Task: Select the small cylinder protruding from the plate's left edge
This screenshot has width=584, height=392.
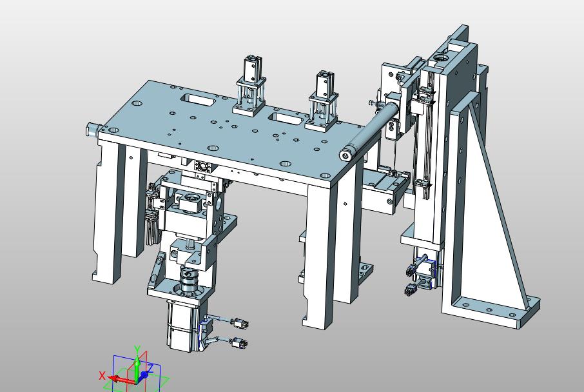Action: click(x=91, y=130)
